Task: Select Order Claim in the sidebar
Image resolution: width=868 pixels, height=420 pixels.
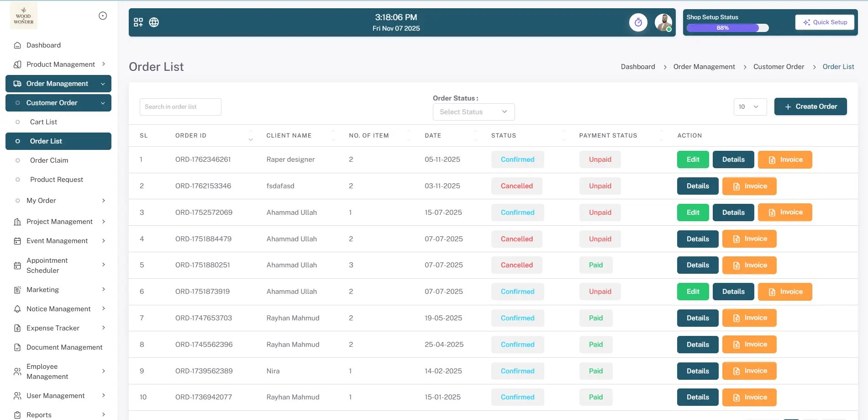Action: coord(49,160)
